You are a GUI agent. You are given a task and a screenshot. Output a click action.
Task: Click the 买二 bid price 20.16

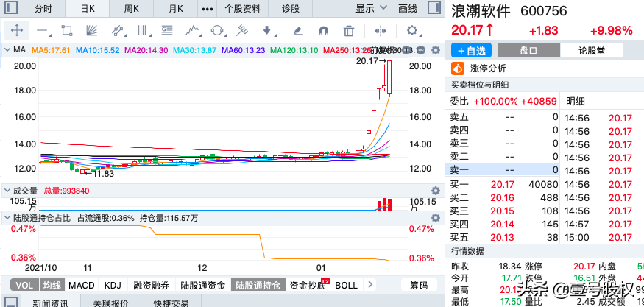tap(502, 198)
